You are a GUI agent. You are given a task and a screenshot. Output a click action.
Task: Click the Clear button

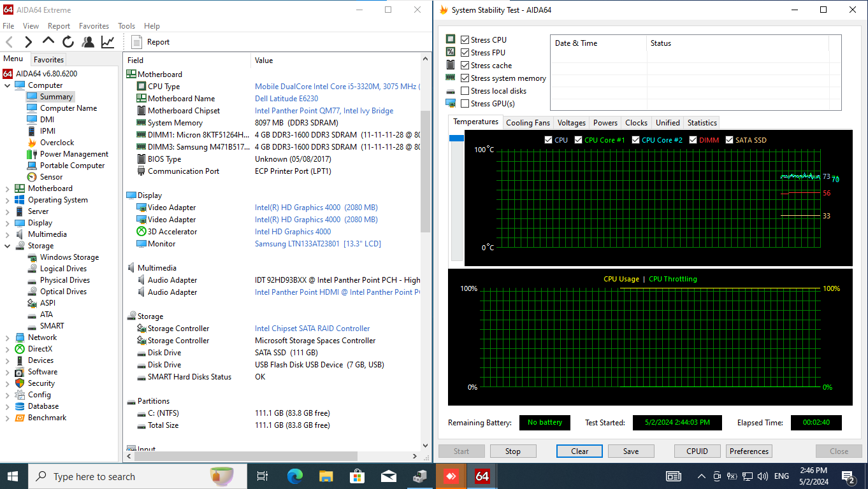pos(580,451)
